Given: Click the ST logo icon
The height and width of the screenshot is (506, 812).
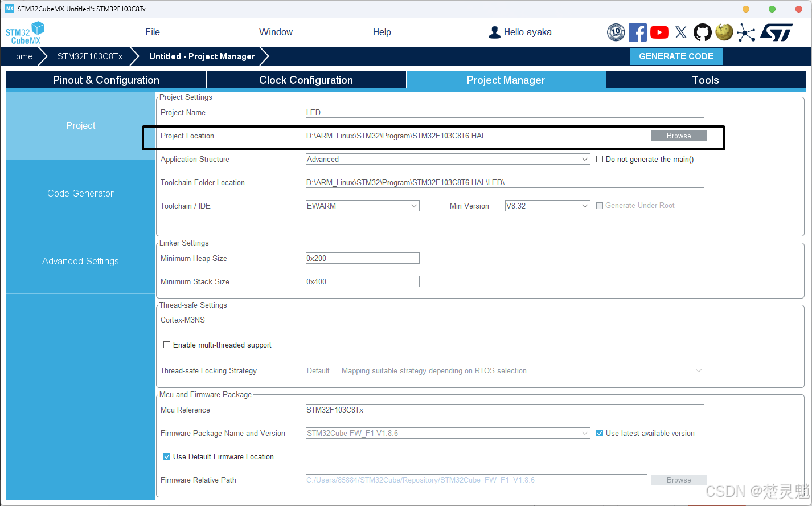Looking at the screenshot, I should point(777,32).
